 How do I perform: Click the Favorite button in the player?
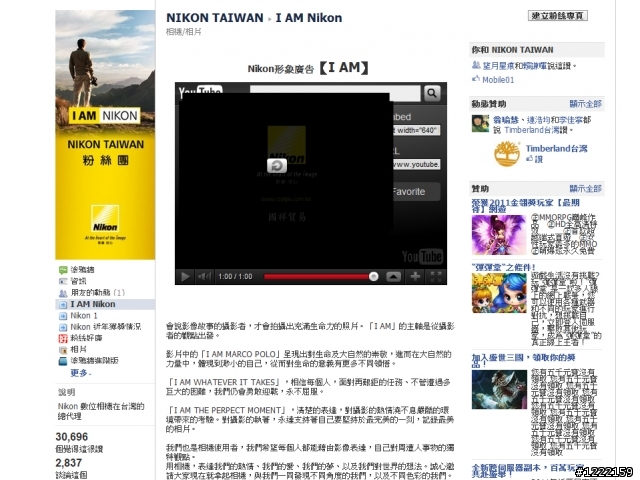[416, 191]
